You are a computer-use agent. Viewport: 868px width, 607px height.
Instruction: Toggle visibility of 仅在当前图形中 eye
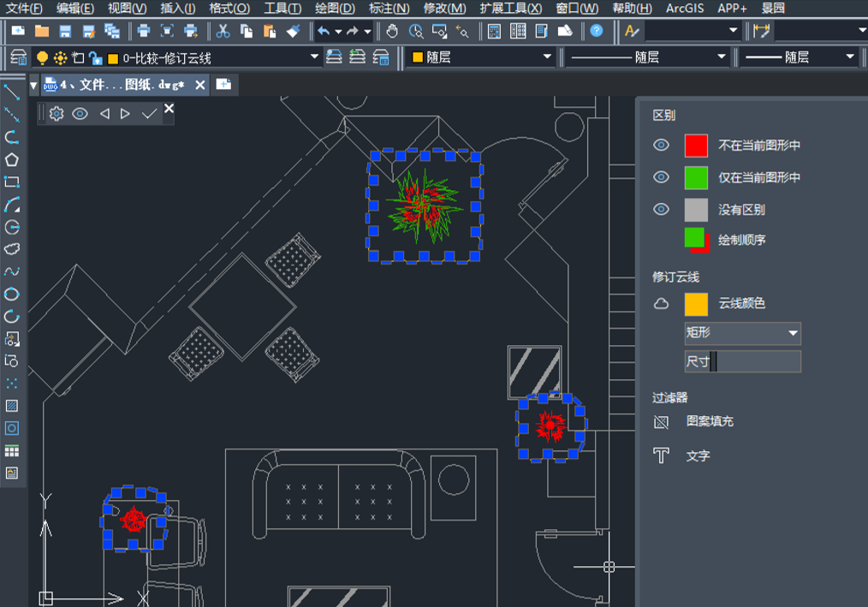[661, 177]
